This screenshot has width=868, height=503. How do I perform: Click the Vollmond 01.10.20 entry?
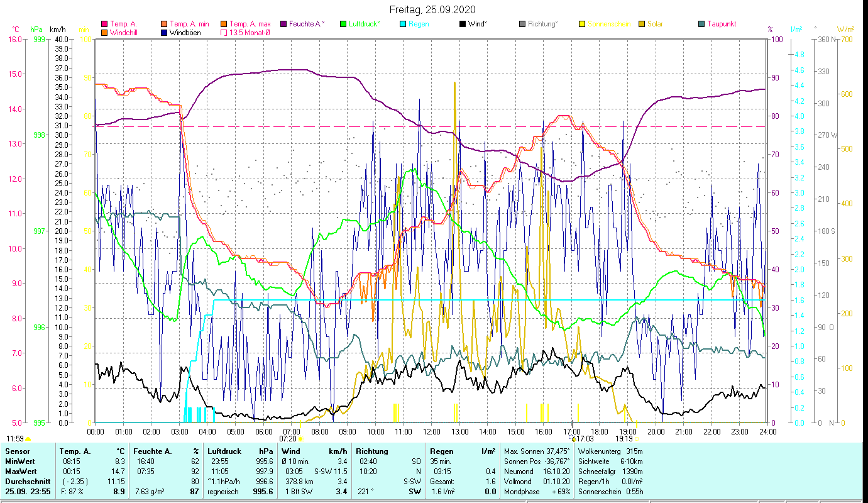click(x=537, y=482)
